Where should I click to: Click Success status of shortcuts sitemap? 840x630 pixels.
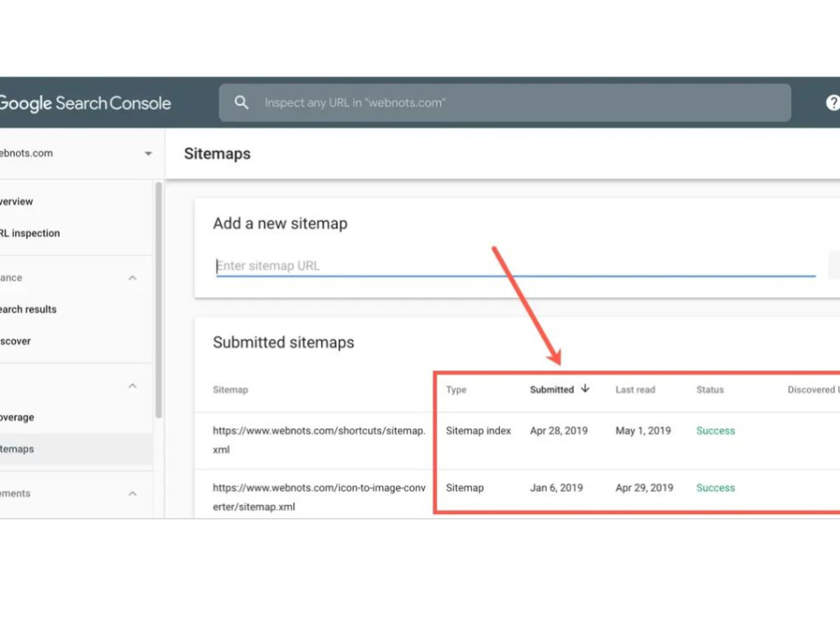[x=715, y=431]
